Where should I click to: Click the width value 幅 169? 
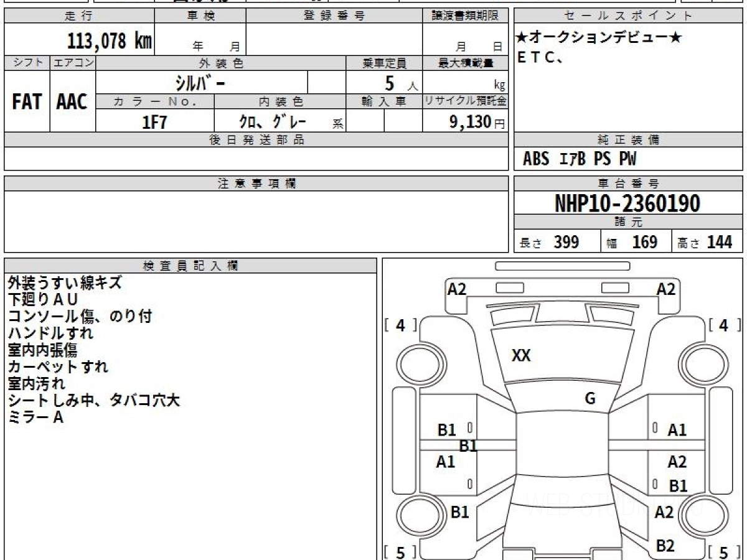coord(632,242)
